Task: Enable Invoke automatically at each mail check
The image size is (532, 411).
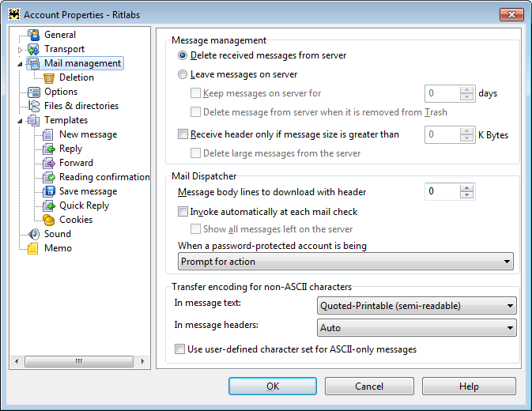Action: tap(183, 212)
